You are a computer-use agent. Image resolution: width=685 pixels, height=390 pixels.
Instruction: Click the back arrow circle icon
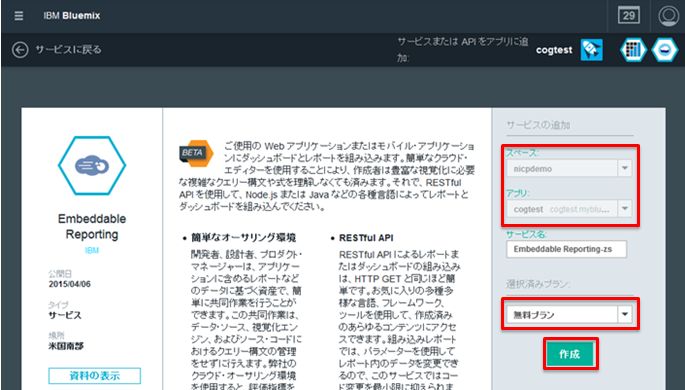20,50
